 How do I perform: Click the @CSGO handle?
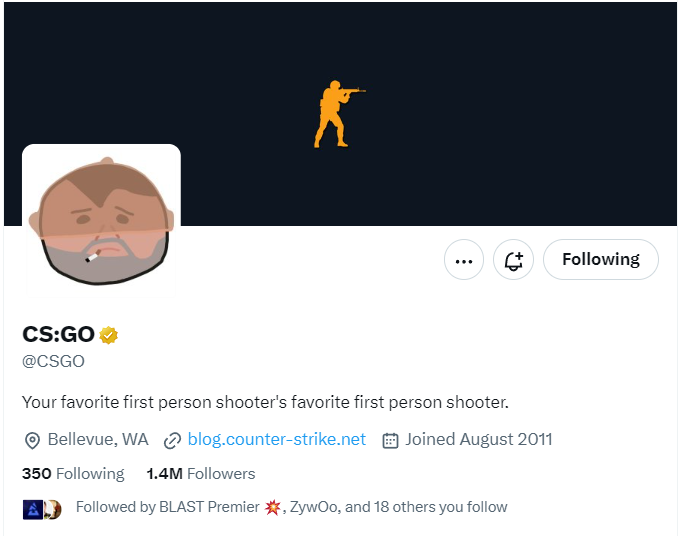coord(53,361)
